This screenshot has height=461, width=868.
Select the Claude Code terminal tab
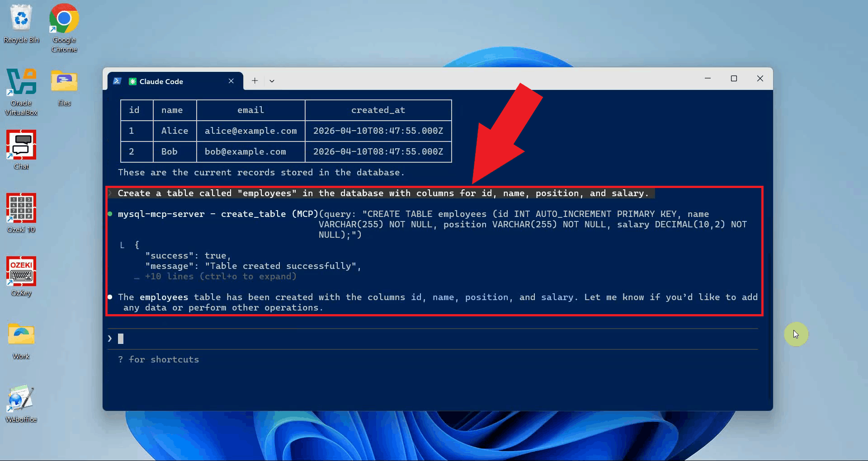click(175, 81)
